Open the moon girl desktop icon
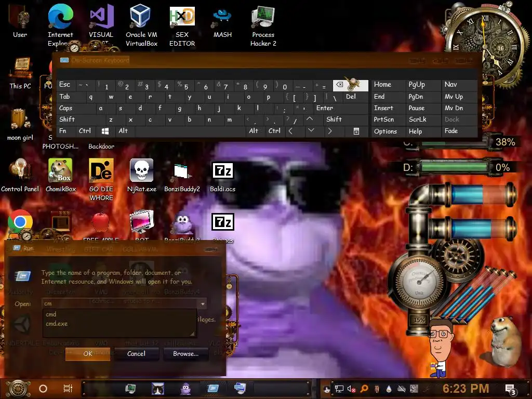Viewport: 532px width, 399px height. click(x=20, y=124)
